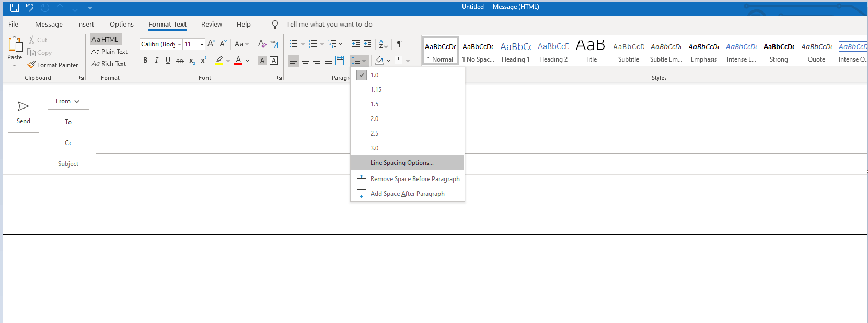Click the lightbulb Tell Me icon
Viewport: 868px width, 323px height.
275,25
